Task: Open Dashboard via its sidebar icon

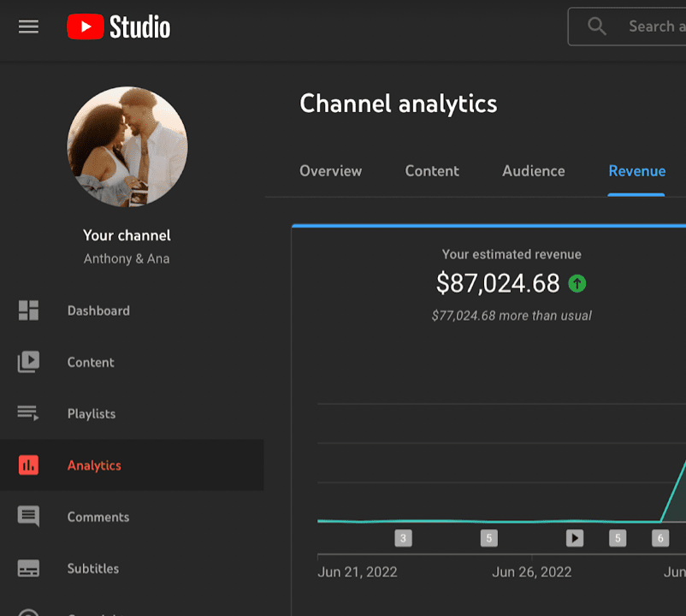Action: click(28, 311)
